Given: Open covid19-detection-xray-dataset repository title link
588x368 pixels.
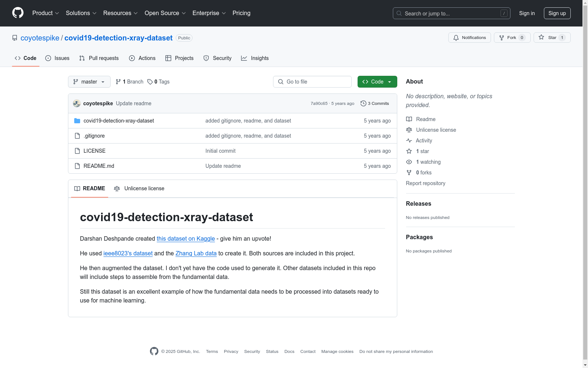Looking at the screenshot, I should coord(118,38).
